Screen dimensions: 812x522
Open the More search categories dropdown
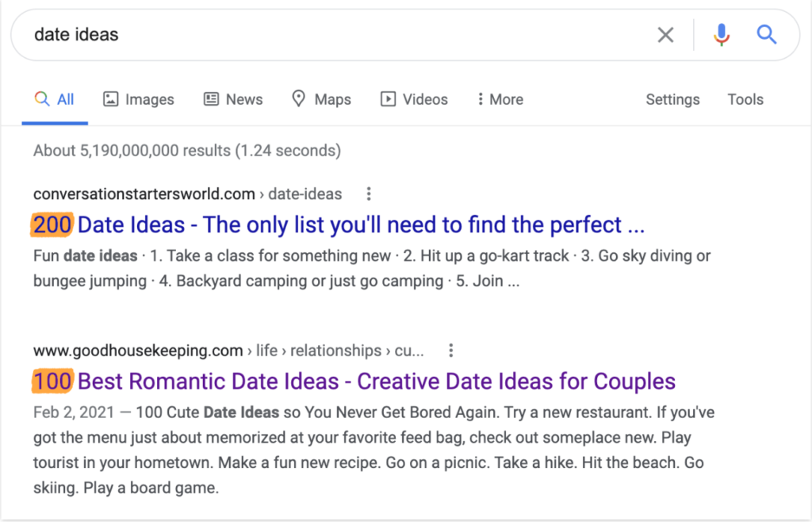(500, 98)
